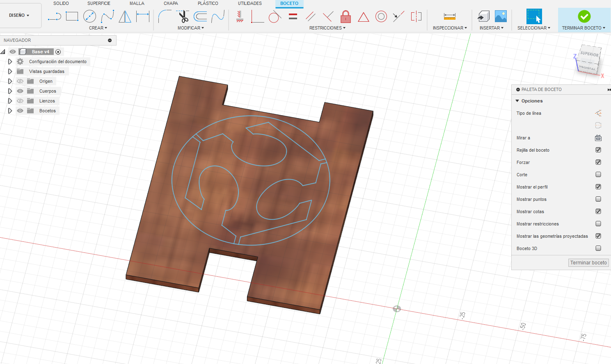611x364 pixels.
Task: Show the Origen folder
Action: pos(20,81)
